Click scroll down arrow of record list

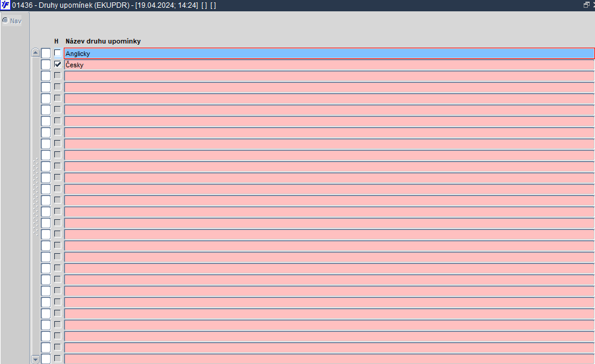click(35, 359)
